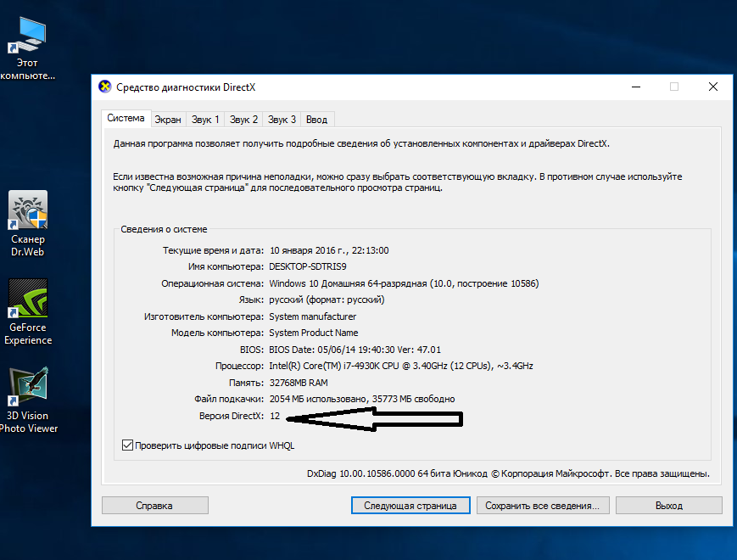Select the 3D Vision Photo Viewer shortcut
The width and height of the screenshot is (737, 560).
28,400
